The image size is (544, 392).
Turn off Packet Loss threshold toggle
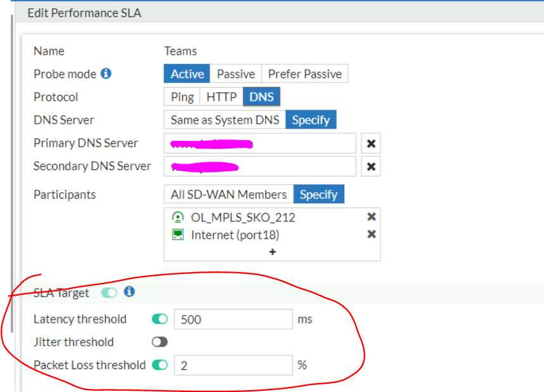pyautogui.click(x=160, y=365)
